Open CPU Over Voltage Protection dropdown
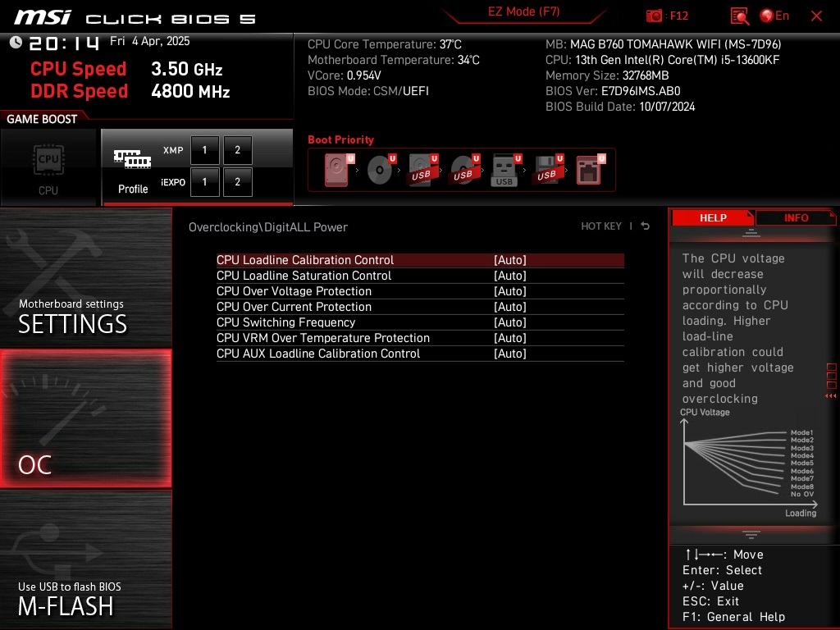Screen dimensions: 840x630 coord(420,291)
